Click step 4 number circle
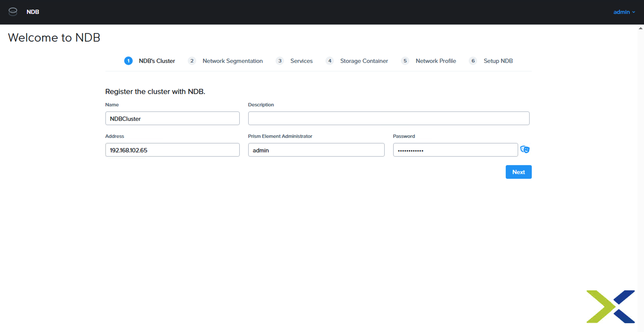Screen dimensions: 644x332 click(x=329, y=61)
